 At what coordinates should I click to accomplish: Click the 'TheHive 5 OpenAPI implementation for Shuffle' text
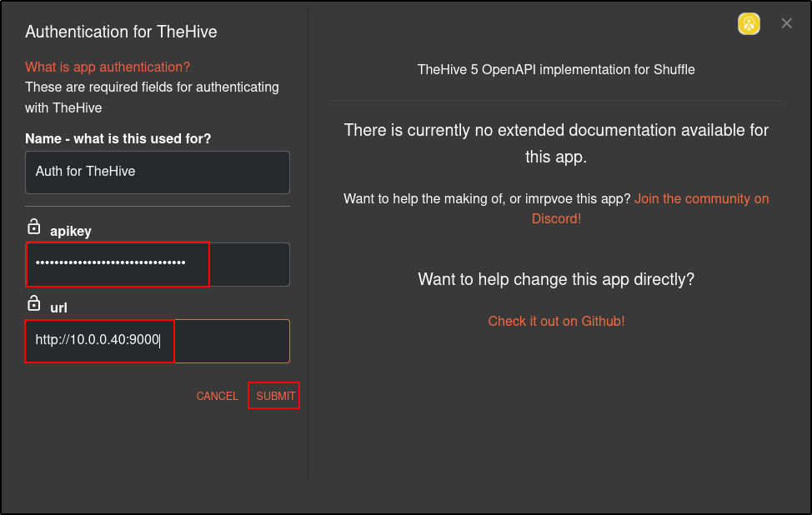(x=556, y=69)
